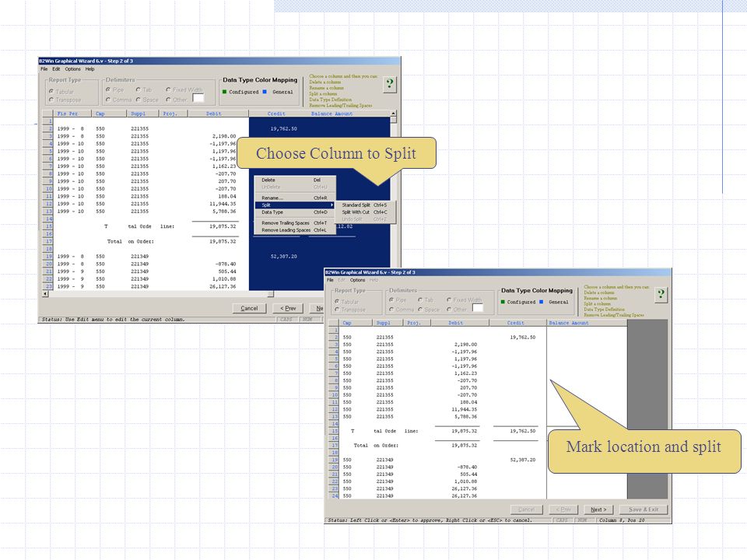Click Balance Amount header in back window
747x560 pixels.
(332, 114)
